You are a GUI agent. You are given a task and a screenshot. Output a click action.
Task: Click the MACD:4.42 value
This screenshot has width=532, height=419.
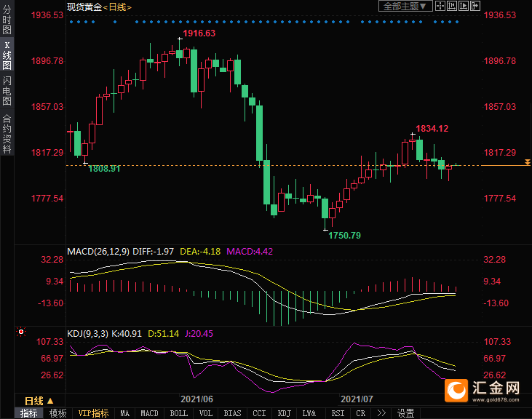(x=250, y=252)
